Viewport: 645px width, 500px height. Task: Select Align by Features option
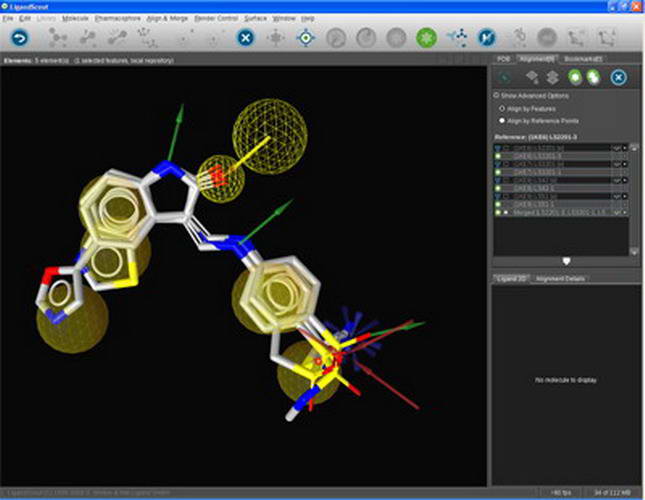click(x=501, y=107)
